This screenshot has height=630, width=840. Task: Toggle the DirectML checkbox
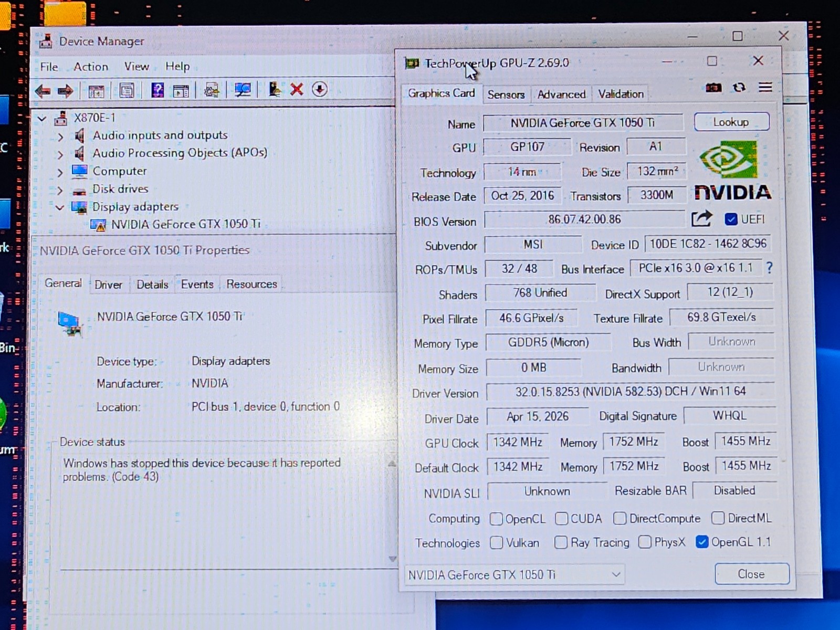(x=718, y=518)
